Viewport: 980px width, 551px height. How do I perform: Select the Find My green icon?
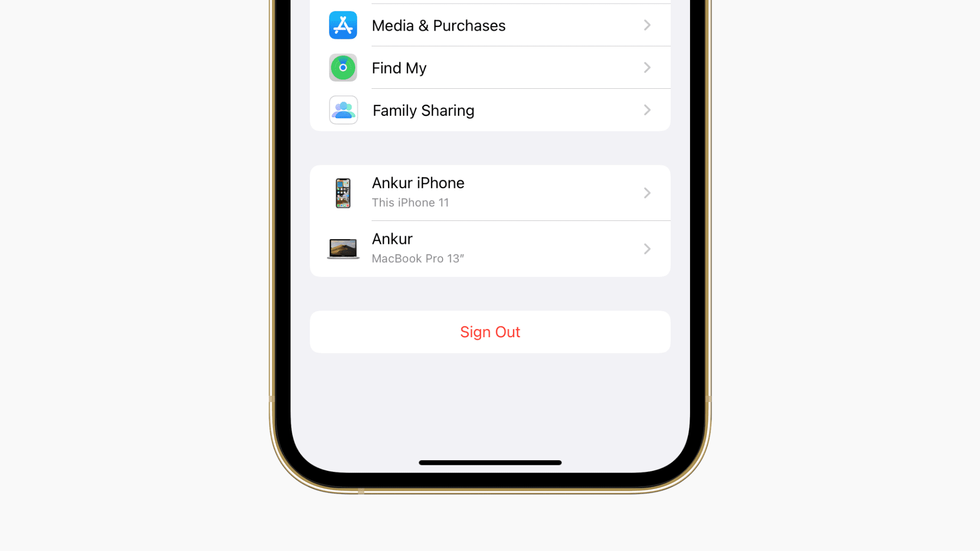coord(342,67)
